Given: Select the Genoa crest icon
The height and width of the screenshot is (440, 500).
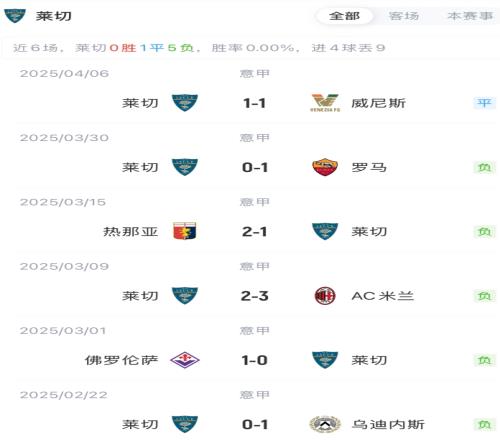Looking at the screenshot, I should point(185,231).
